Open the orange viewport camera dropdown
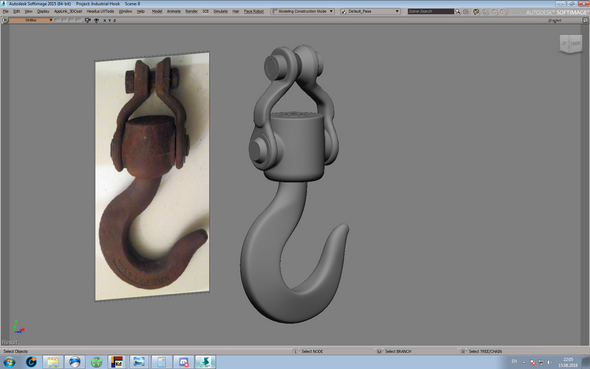590x369 pixels. point(31,20)
